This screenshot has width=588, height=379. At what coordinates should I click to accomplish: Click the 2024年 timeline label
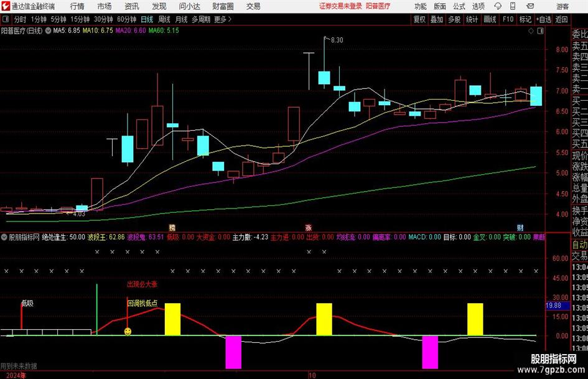[16, 375]
